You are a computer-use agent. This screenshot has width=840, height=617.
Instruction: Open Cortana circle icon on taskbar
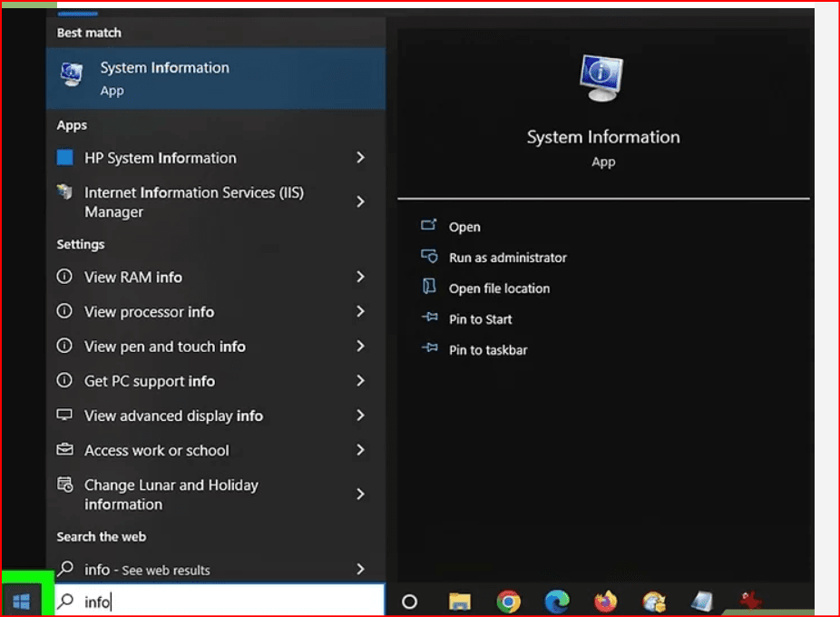tap(409, 602)
